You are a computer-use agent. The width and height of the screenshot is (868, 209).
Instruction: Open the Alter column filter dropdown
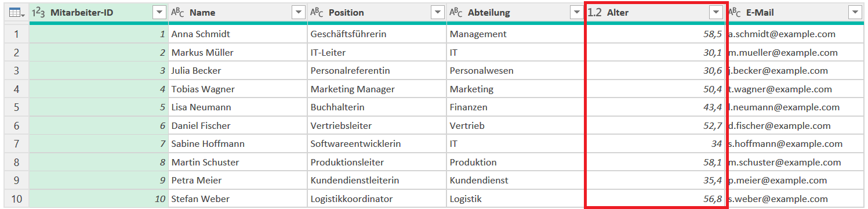point(717,12)
